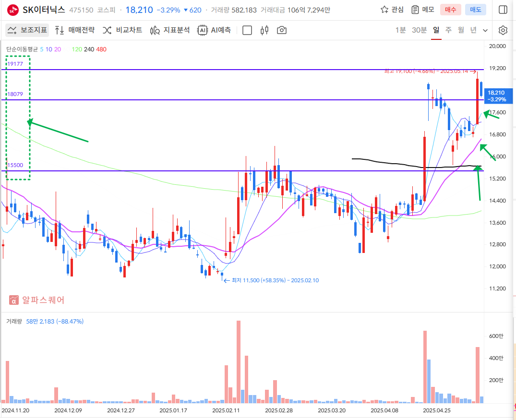Switch to 1분 timeframe
516x420 pixels.
coord(401,30)
